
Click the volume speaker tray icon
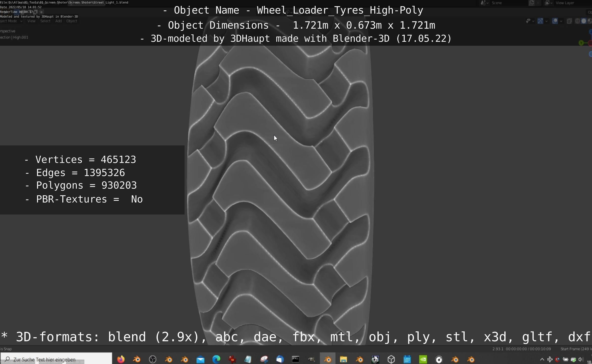click(581, 359)
